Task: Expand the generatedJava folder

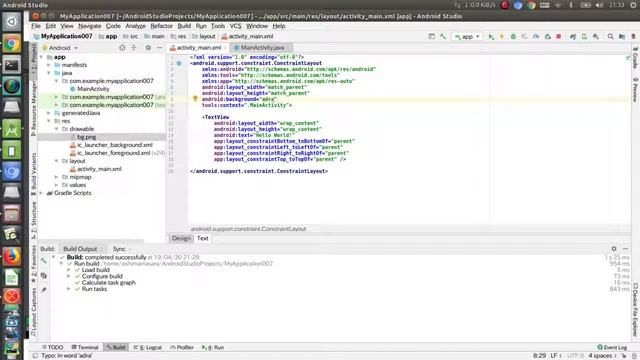Action: (49, 113)
